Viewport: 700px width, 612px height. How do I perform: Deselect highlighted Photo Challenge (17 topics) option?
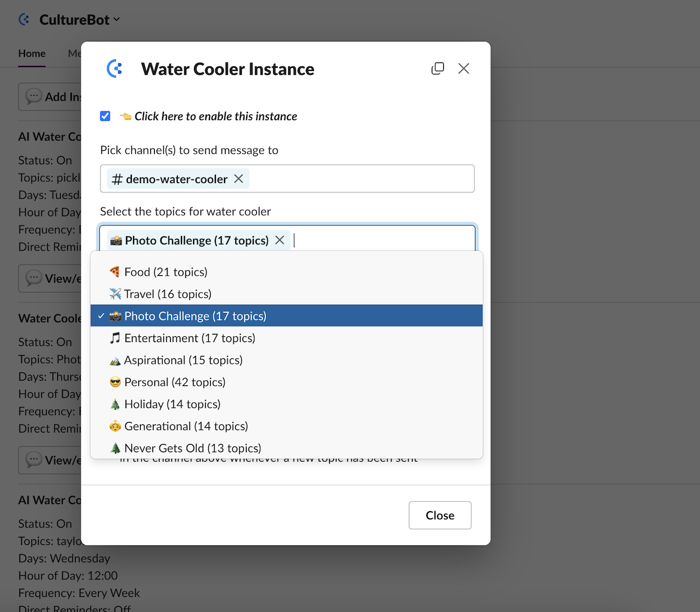coord(286,316)
